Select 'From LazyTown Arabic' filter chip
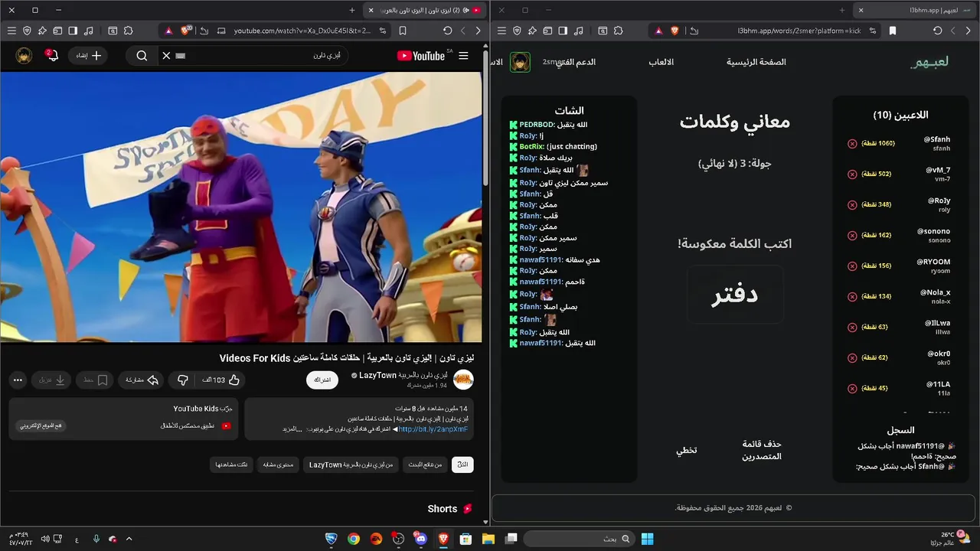This screenshot has height=551, width=980. (x=351, y=465)
